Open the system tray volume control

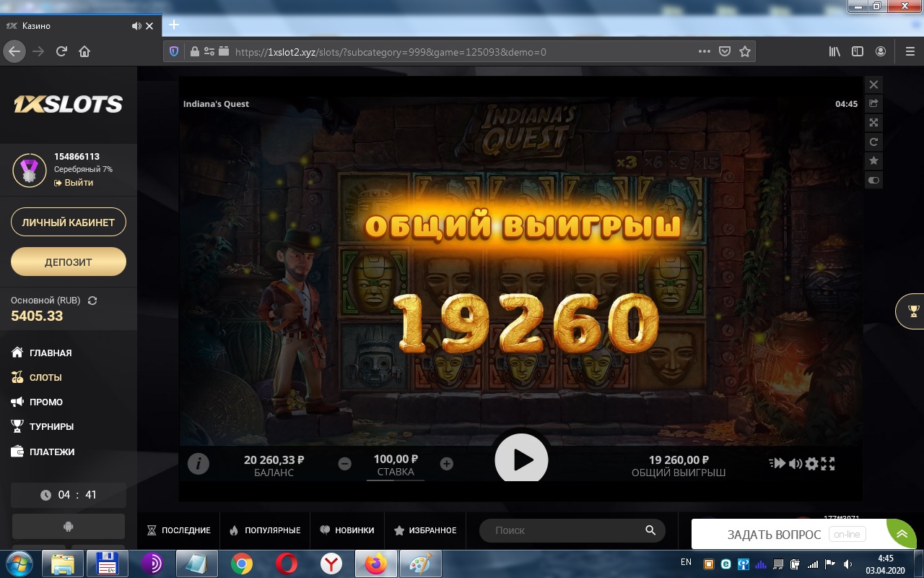pyautogui.click(x=848, y=564)
